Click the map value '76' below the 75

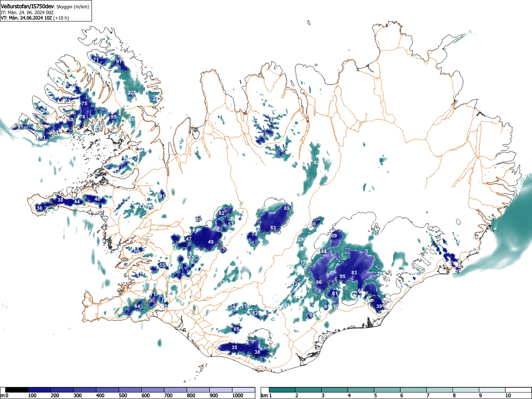click(82, 117)
